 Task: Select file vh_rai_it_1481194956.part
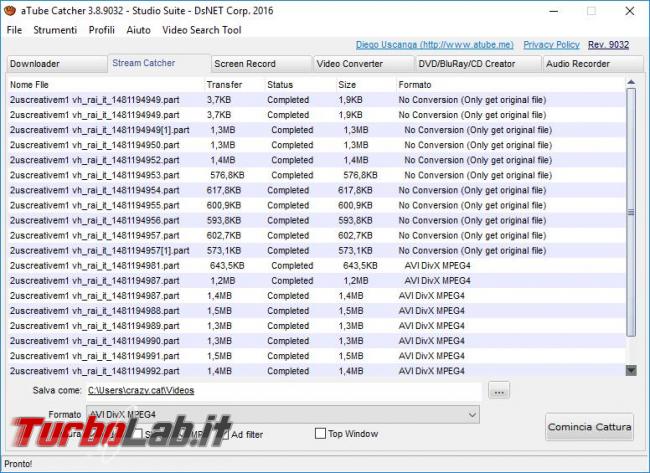(x=316, y=221)
